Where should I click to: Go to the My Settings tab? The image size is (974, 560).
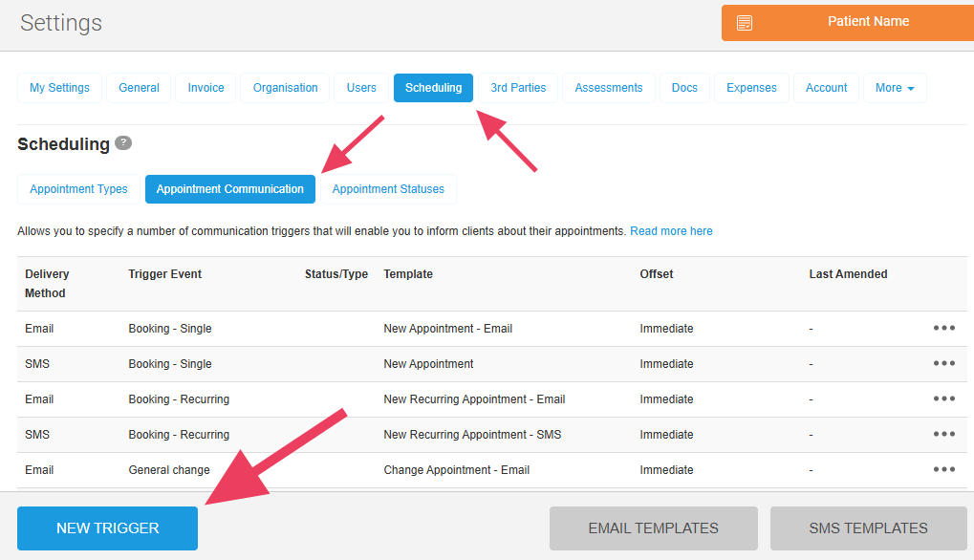59,88
